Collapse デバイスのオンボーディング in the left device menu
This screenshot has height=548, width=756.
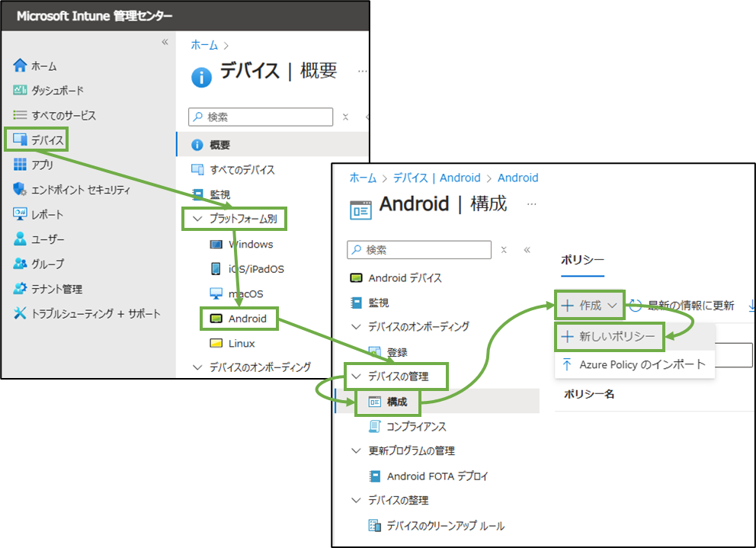[197, 367]
